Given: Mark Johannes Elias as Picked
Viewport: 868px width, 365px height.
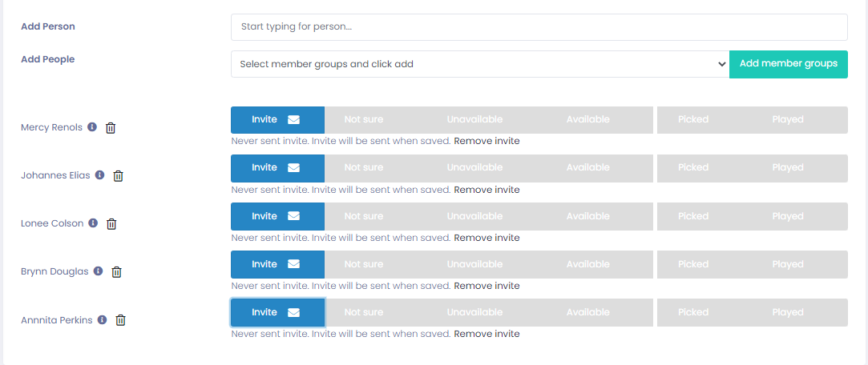Looking at the screenshot, I should [x=693, y=167].
